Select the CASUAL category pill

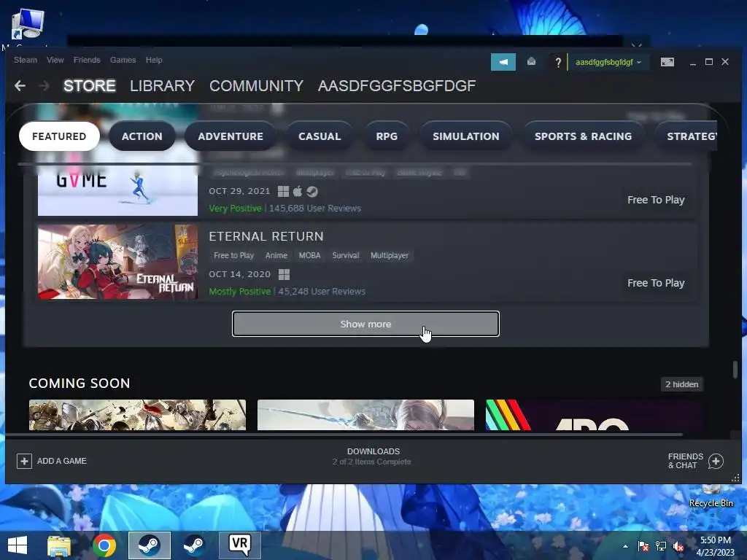click(320, 136)
